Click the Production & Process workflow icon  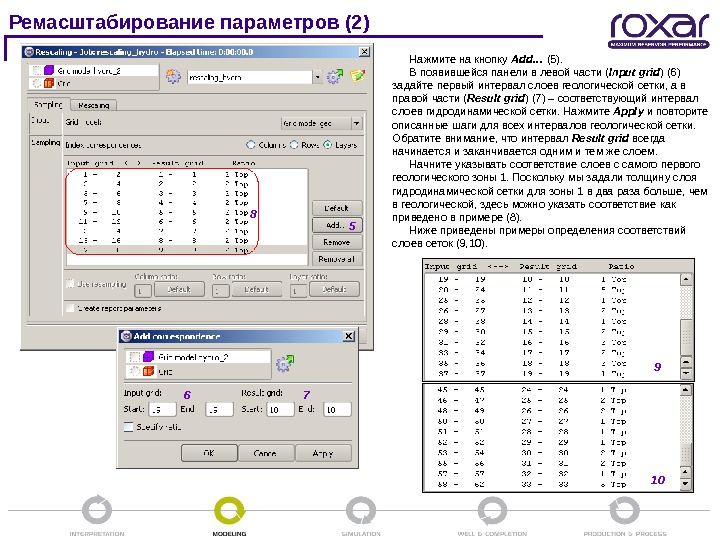coord(624,510)
